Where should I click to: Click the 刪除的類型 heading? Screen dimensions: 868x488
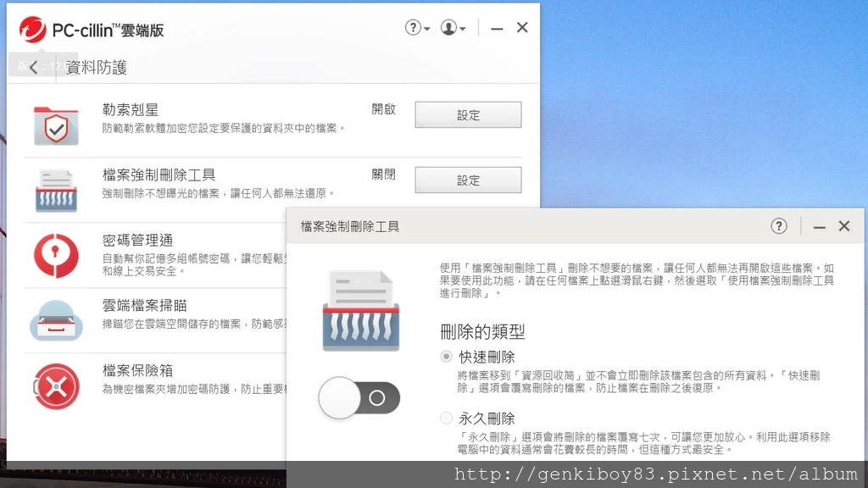[x=482, y=332]
